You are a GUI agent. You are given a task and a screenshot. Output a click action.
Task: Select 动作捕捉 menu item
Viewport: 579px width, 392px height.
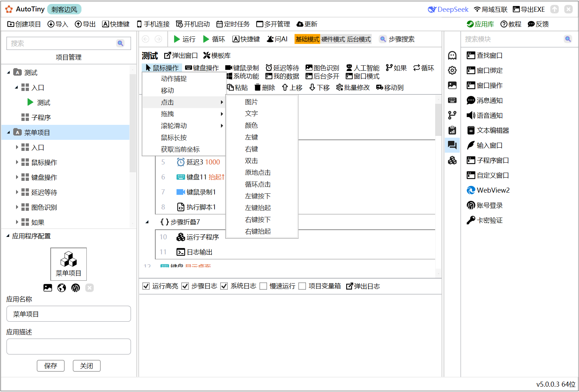(184, 78)
